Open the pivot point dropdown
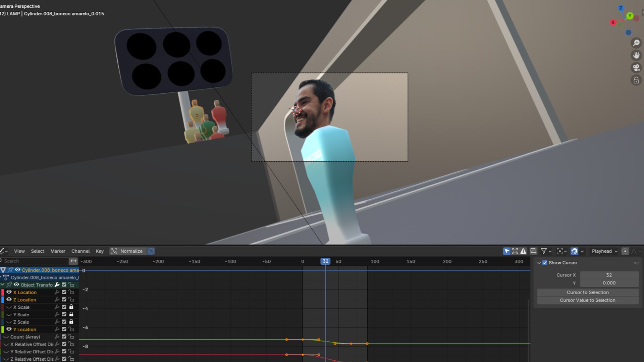The width and height of the screenshot is (644, 362). click(x=562, y=251)
